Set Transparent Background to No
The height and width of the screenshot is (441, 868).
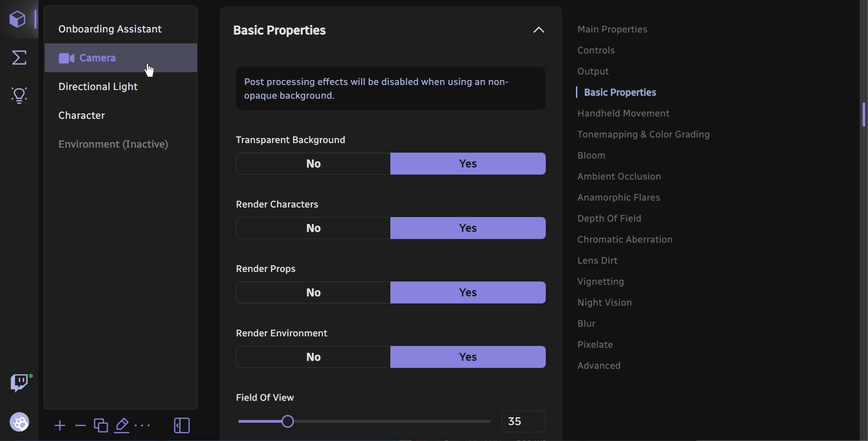coord(313,164)
